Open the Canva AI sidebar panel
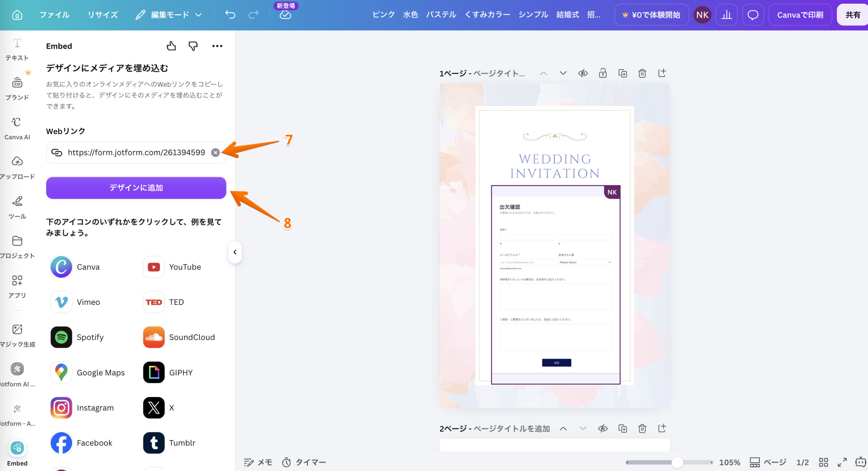The width and height of the screenshot is (868, 471). click(17, 129)
